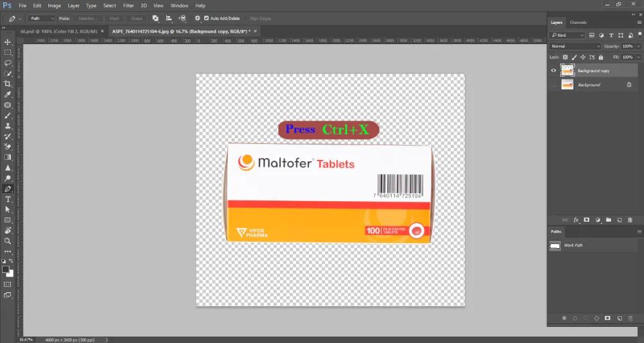The width and height of the screenshot is (644, 343).
Task: Open pen options gear menu
Action: (x=198, y=18)
